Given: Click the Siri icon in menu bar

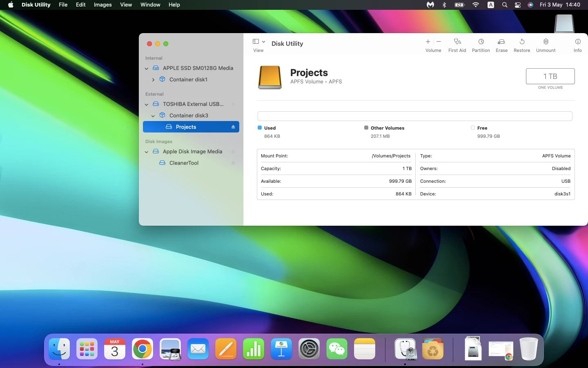Looking at the screenshot, I should point(530,5).
